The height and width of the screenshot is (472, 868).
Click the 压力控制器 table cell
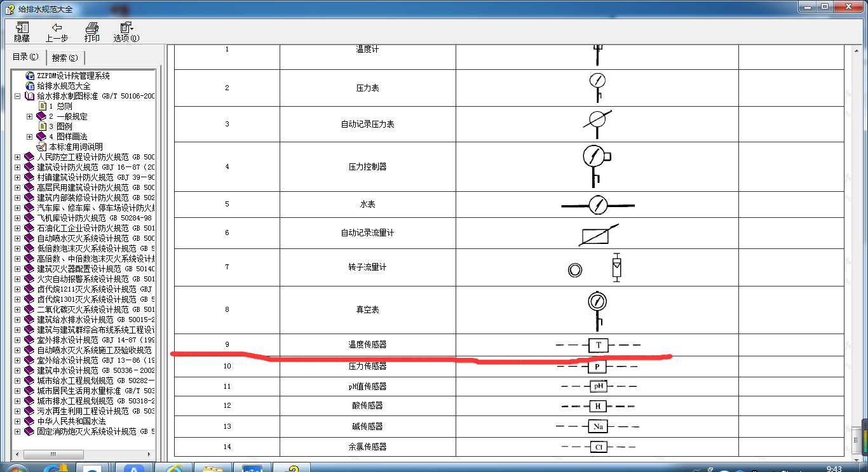(x=367, y=166)
